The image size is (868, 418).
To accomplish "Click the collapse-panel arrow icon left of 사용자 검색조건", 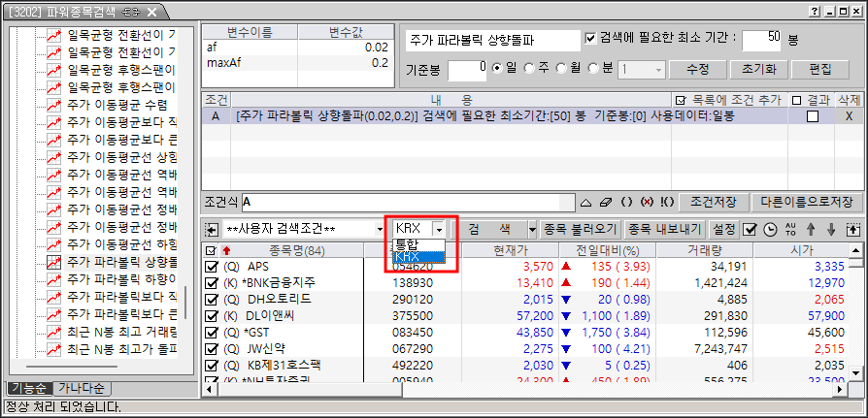I will pos(211,229).
